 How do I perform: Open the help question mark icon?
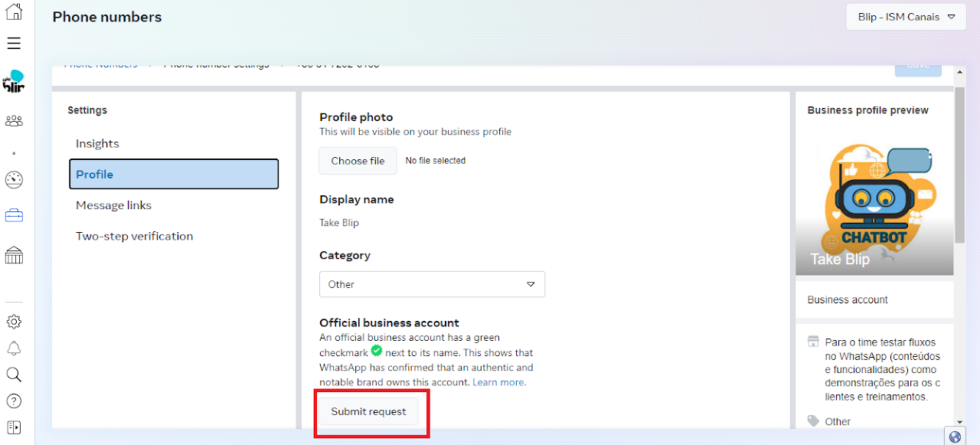(x=14, y=401)
